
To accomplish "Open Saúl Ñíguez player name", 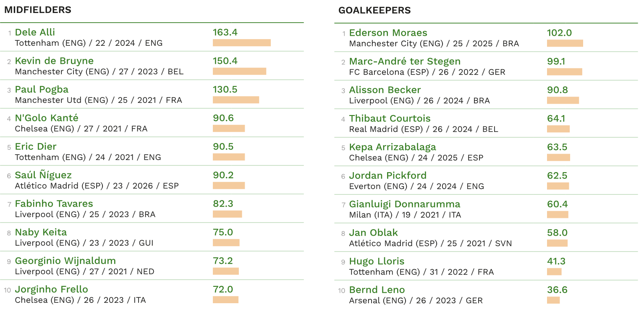I will click(43, 175).
